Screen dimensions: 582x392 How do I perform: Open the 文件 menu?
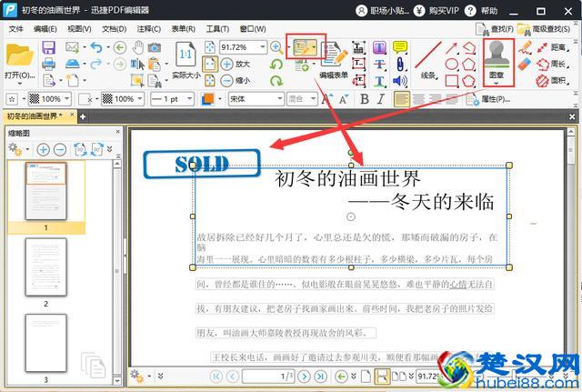16,29
